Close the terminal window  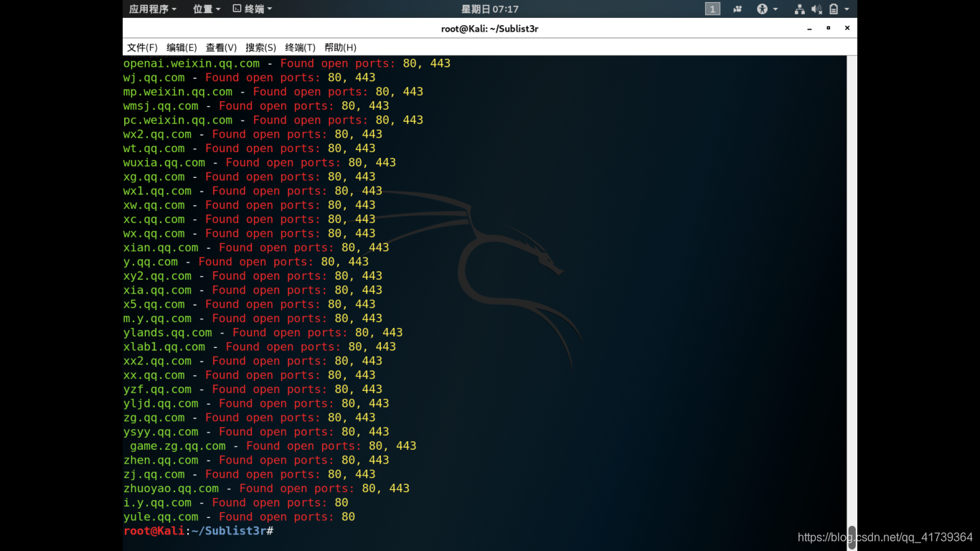847,29
